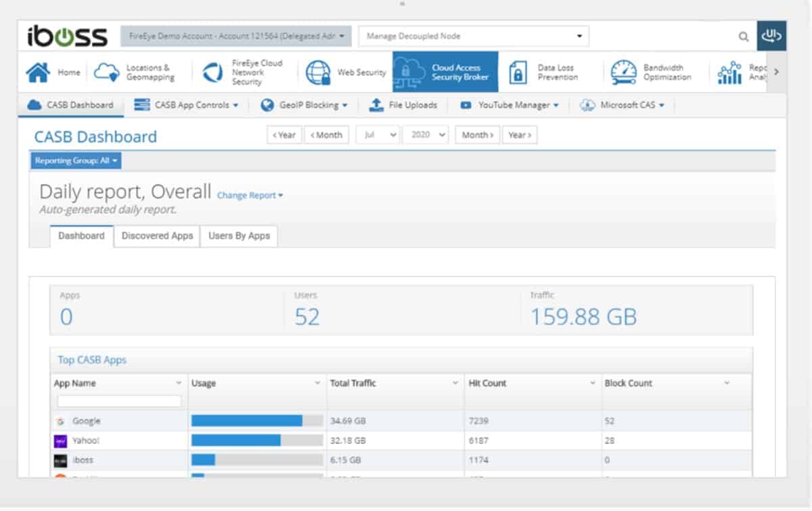Viewport: 812px width, 511px height.
Task: Expand the YouTube Manager menu
Action: (556, 106)
